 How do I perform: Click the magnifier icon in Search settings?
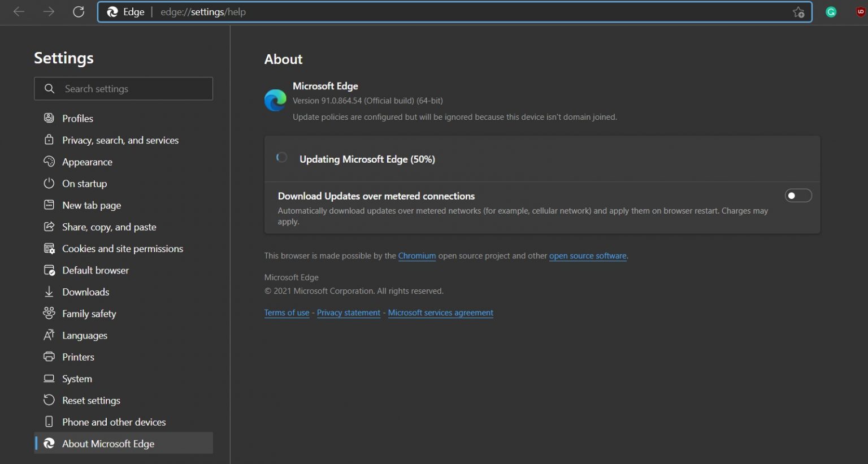[50, 89]
